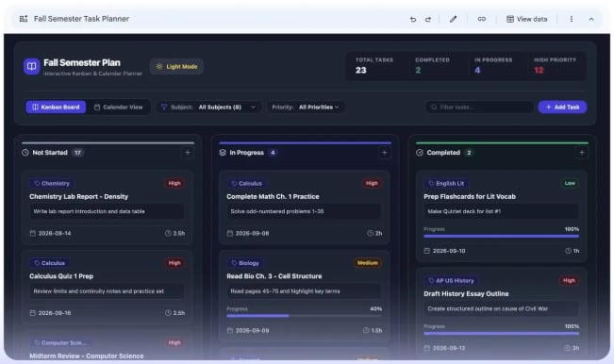Click the purple book logo icon
Viewport: 614px width, 364px height.
click(x=32, y=67)
